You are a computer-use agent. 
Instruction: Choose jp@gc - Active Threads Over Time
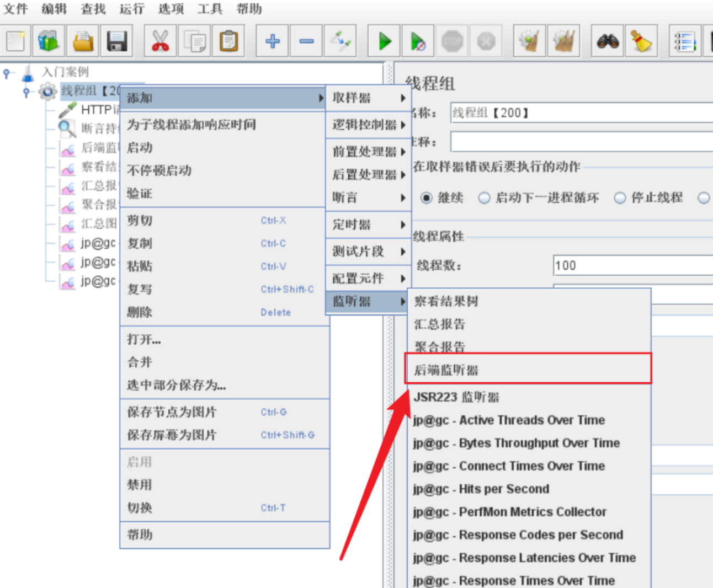[x=529, y=420]
